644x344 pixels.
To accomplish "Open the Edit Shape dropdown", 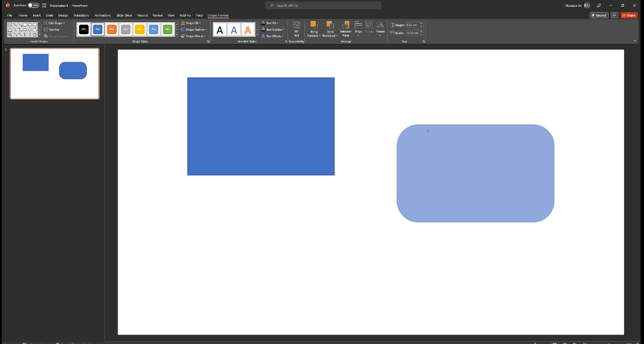I will [54, 23].
